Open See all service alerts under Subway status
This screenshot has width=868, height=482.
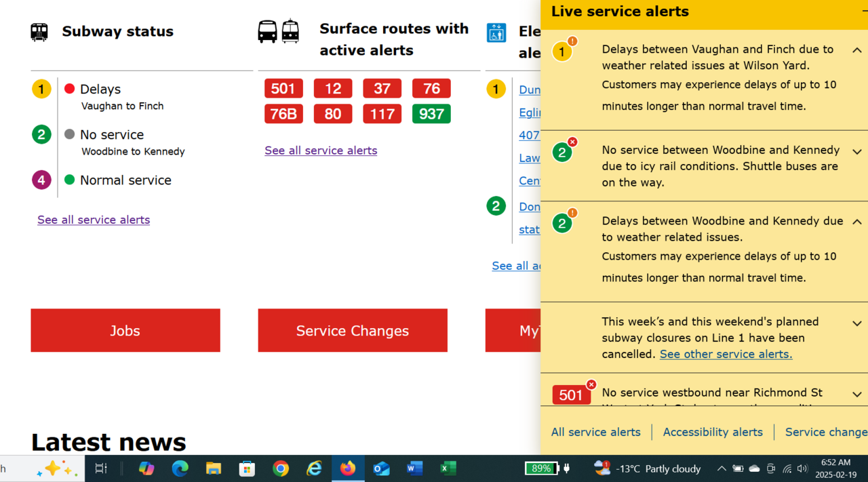94,220
